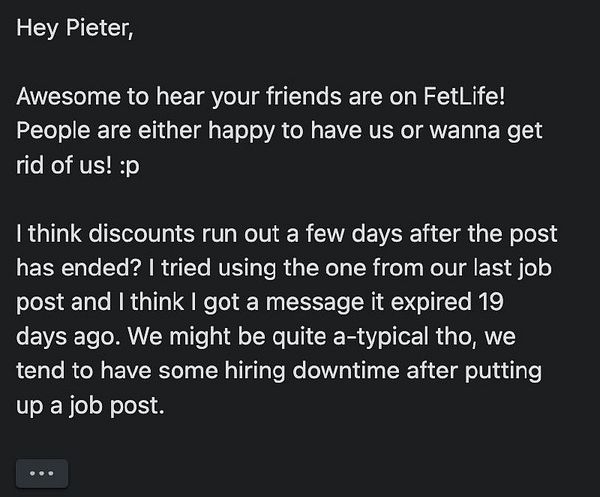The image size is (600, 497).
Task: Click the word "happy" in the first paragraph
Action: click(x=241, y=131)
